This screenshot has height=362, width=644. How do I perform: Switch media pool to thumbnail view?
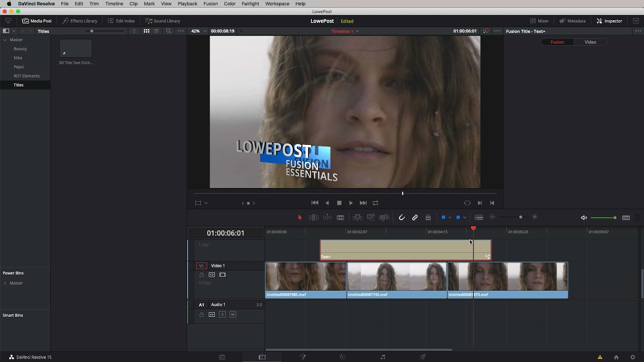(146, 31)
